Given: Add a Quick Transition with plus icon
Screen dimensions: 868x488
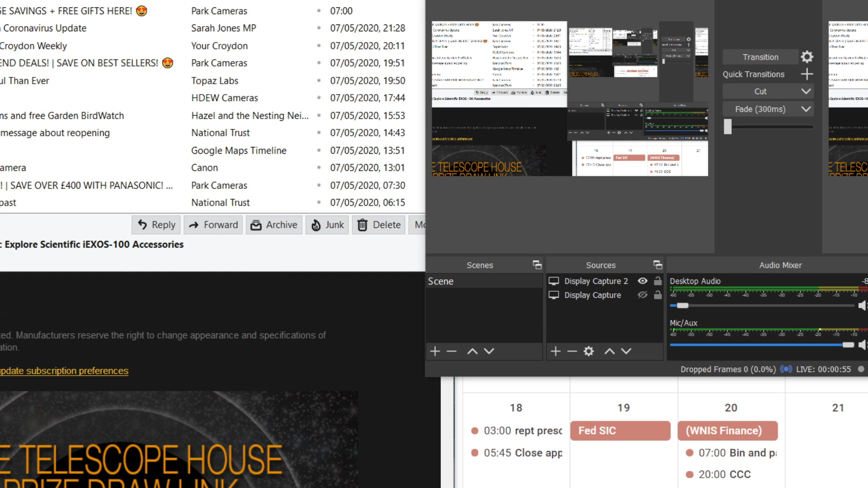Looking at the screenshot, I should pyautogui.click(x=807, y=74).
